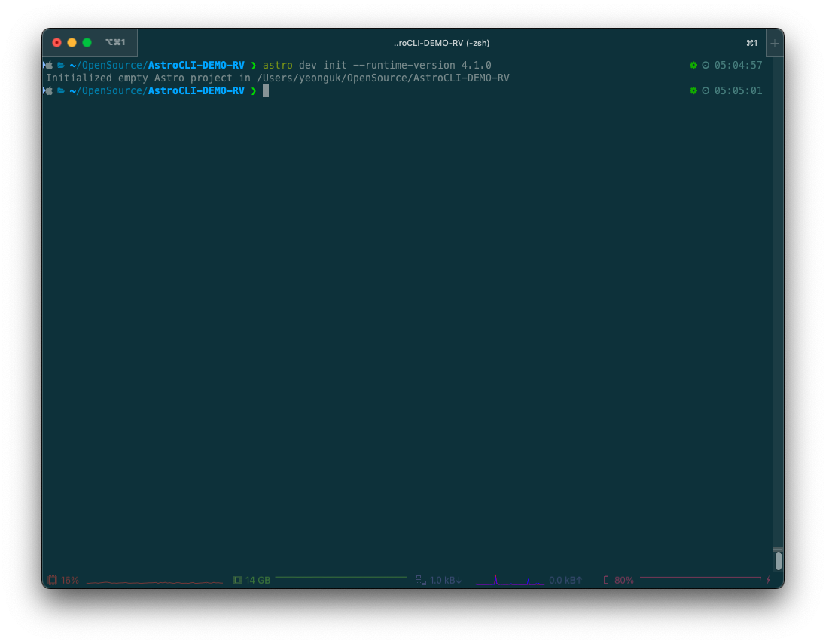Click the CPU chip icon in status bar

(52, 580)
